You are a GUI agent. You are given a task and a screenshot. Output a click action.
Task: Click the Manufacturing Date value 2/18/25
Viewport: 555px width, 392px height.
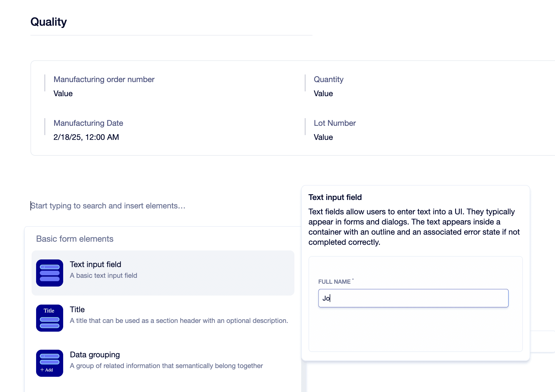click(x=86, y=137)
